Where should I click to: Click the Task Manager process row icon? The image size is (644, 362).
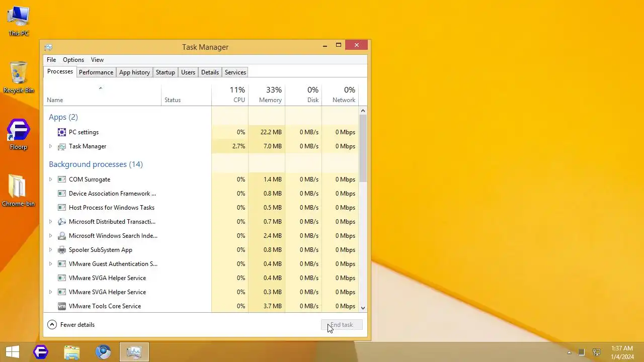pos(62,146)
